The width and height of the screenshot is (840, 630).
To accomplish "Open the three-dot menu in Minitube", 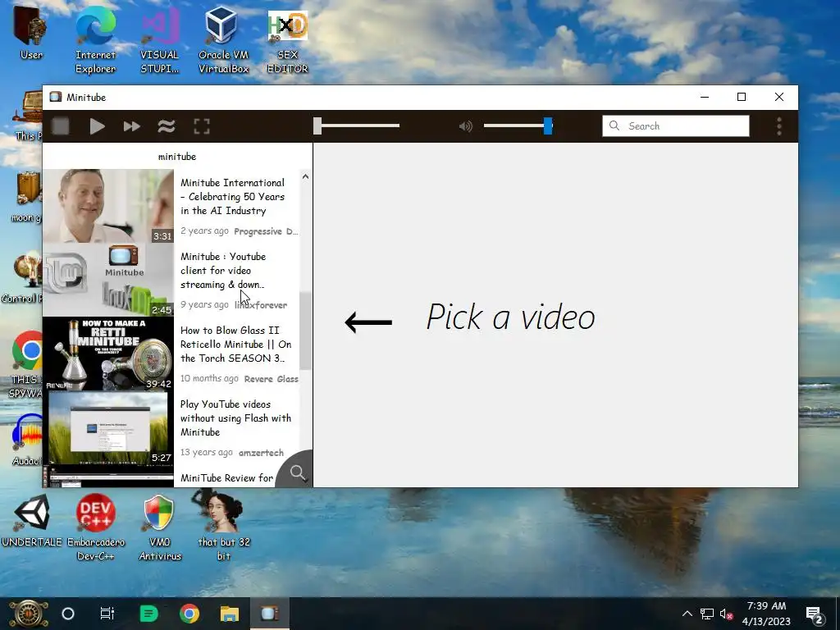I will pyautogui.click(x=779, y=126).
